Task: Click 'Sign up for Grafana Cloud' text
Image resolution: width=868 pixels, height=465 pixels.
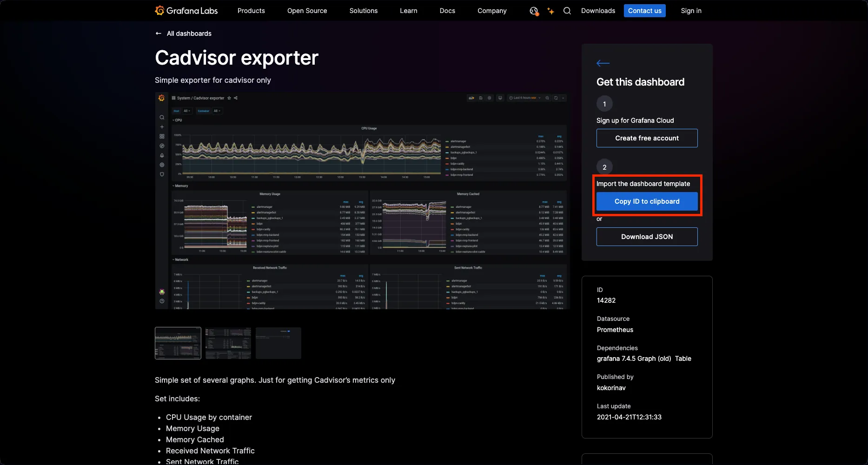Action: pos(635,120)
